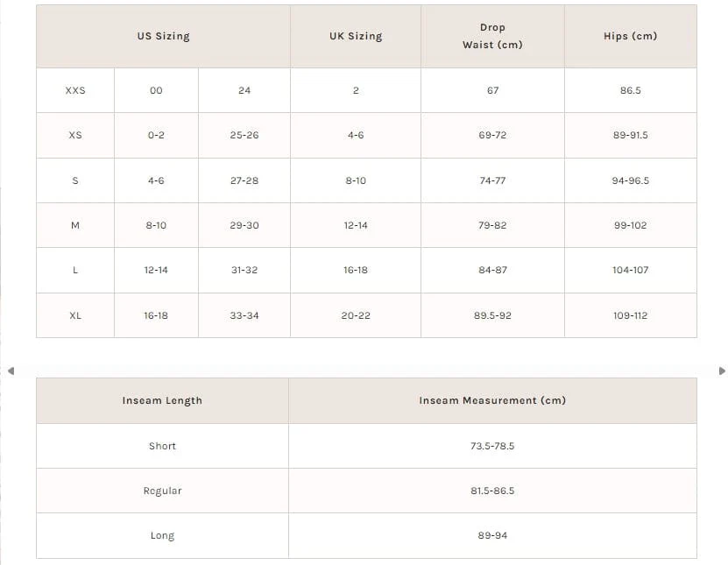728x565 pixels.
Task: Click hips 86.5 cell
Action: 631,90
